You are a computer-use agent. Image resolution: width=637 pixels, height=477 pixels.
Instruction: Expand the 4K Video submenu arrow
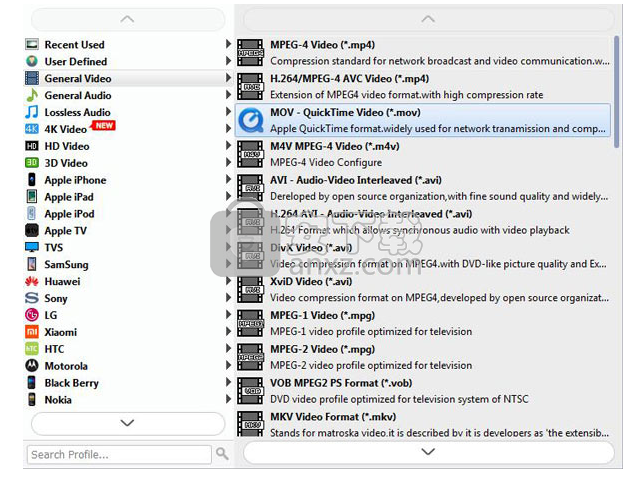228,128
